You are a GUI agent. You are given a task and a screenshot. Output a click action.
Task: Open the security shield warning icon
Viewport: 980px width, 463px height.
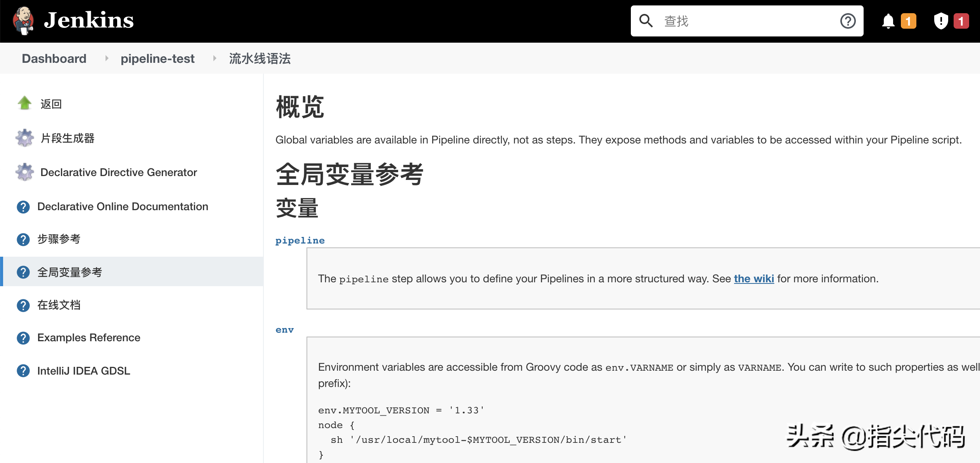click(940, 21)
